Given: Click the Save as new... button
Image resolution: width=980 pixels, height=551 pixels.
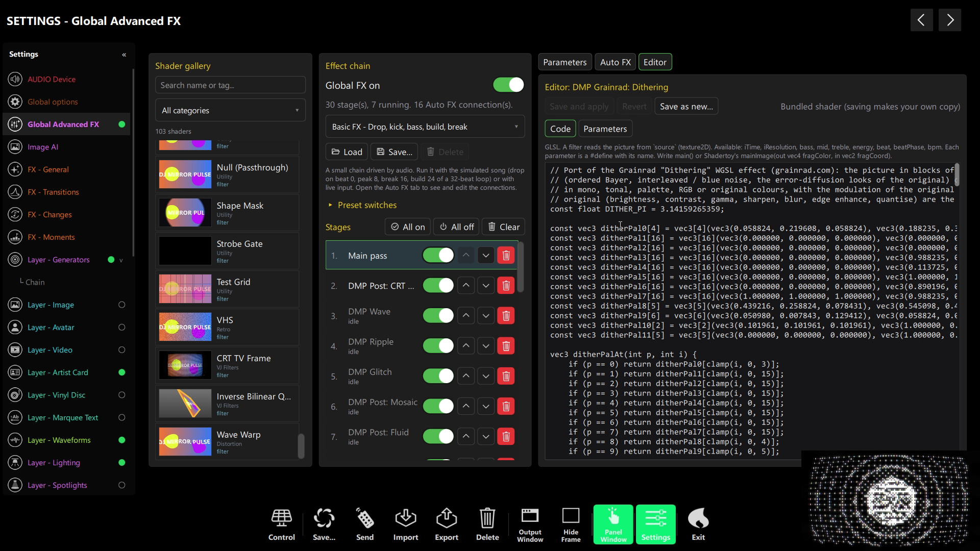Looking at the screenshot, I should point(686,107).
